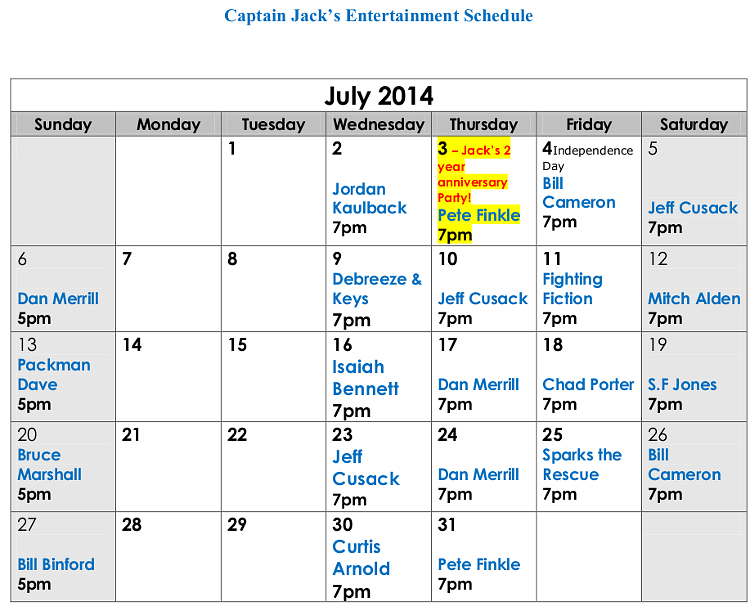This screenshot has height=606, width=750.
Task: Open Isaiah Bennett on July 16
Action: pos(365,378)
